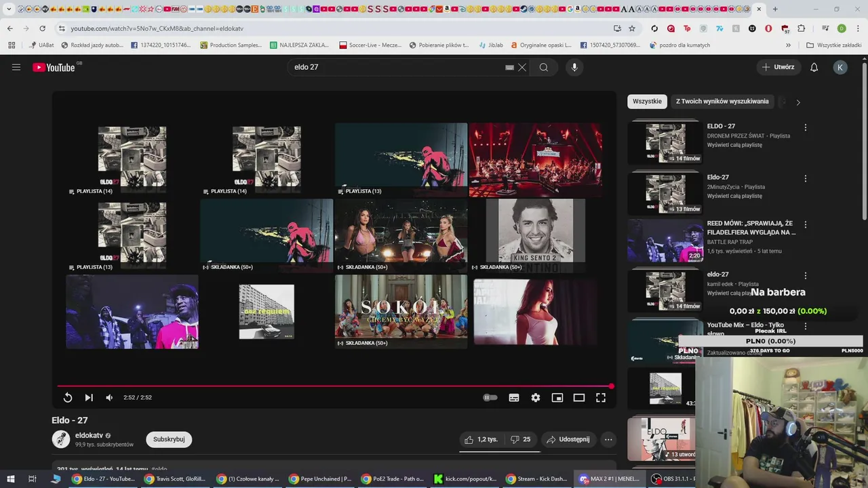Viewport: 868px width, 488px height.
Task: Switch to PoE2 Trade taskbar window
Action: [393, 479]
